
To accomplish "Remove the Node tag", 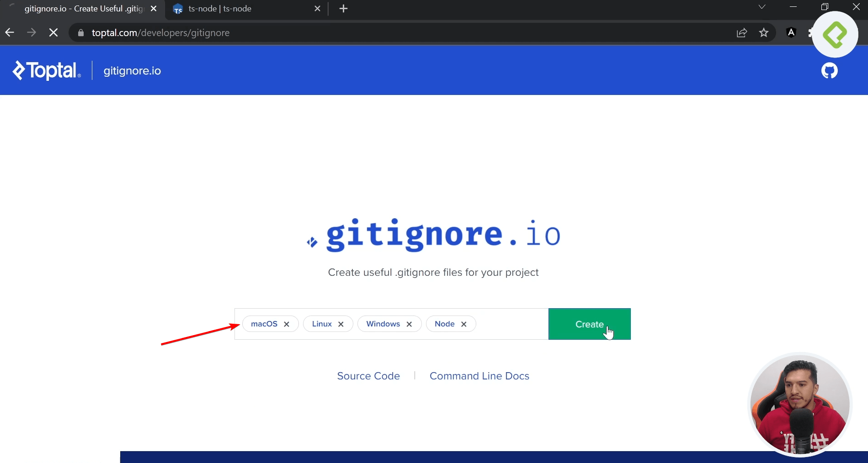I will (463, 324).
